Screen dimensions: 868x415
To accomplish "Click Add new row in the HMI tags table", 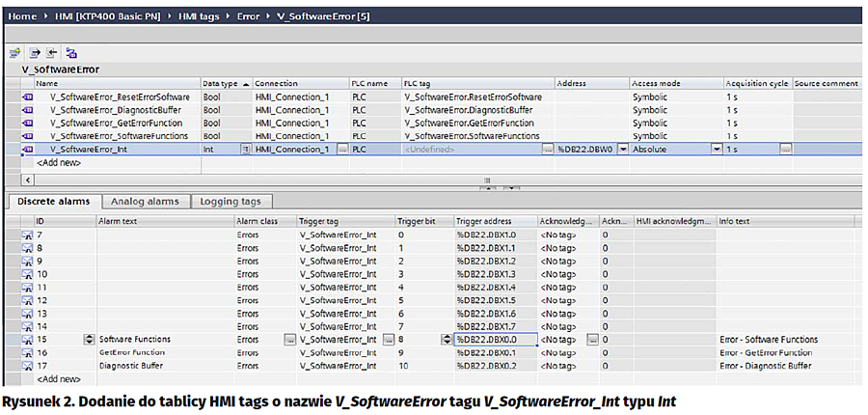I will click(56, 163).
